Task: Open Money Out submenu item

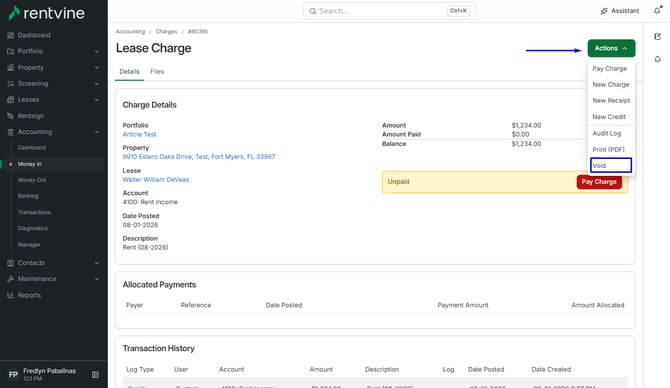Action: tap(32, 180)
